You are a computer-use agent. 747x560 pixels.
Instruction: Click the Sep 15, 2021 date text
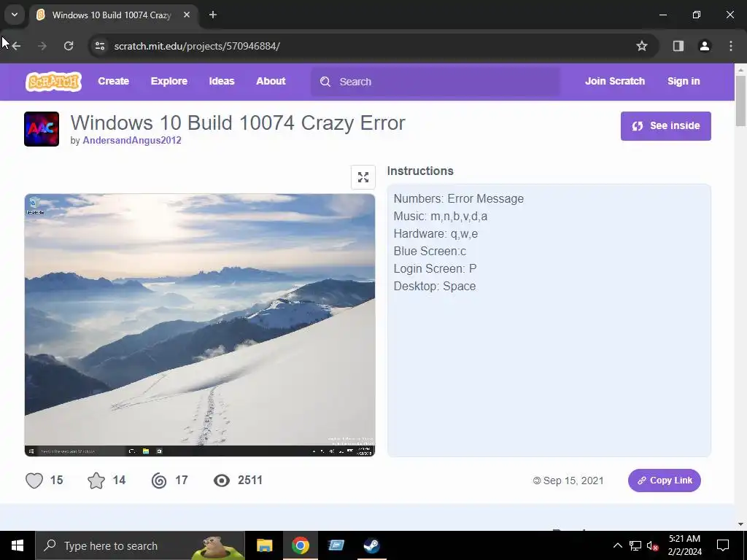(573, 481)
